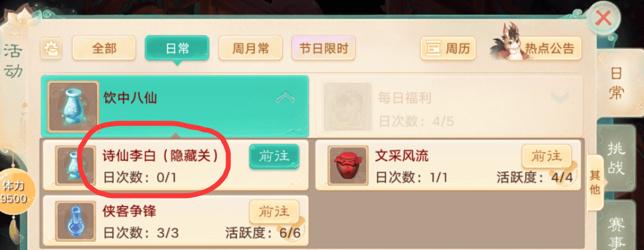Click 前往 for 诗仙李白 hidden stage
644x250 pixels.
click(x=274, y=156)
